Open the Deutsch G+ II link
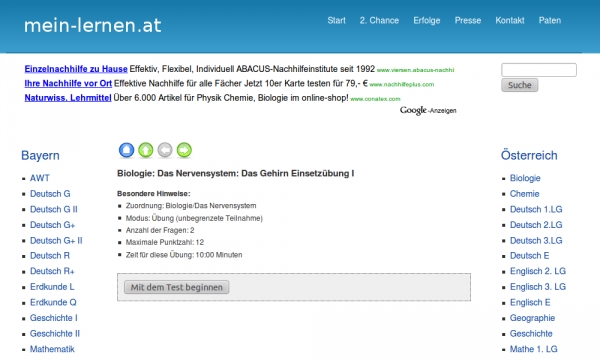The image size is (600, 360). 56,241
